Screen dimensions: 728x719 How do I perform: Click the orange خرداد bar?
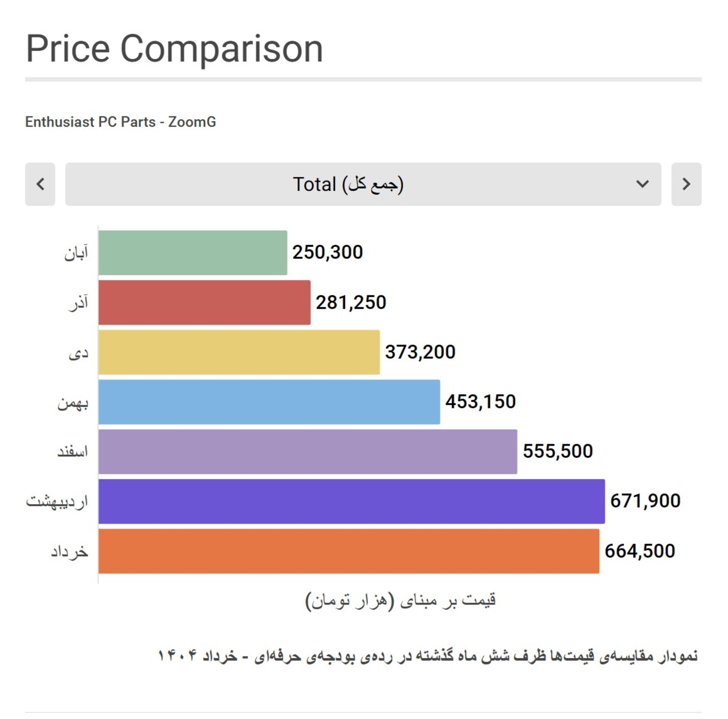(x=349, y=551)
